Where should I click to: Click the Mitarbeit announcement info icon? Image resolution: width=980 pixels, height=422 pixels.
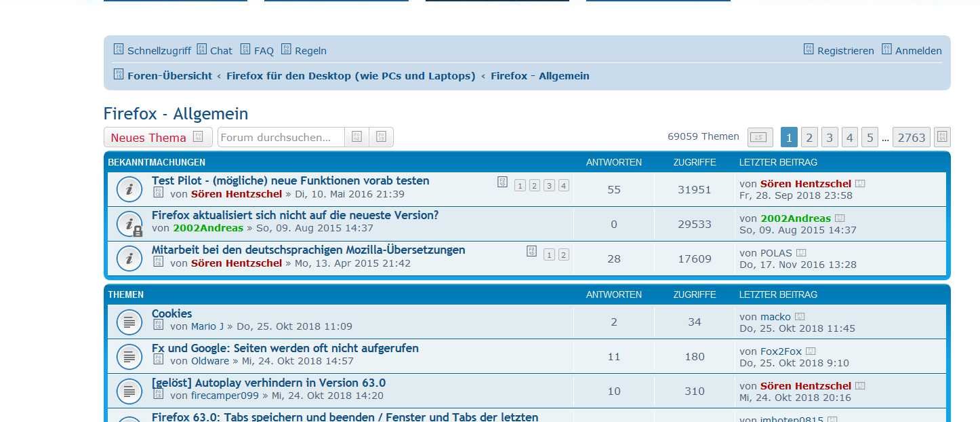click(129, 258)
